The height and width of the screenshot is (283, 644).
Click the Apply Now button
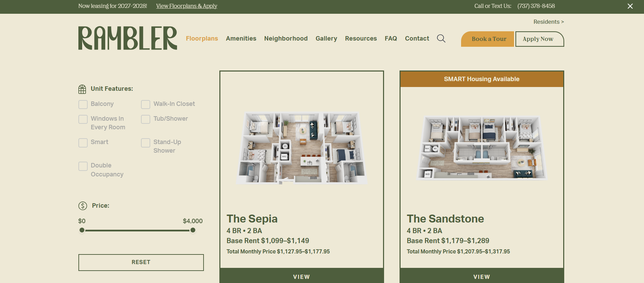[539, 39]
